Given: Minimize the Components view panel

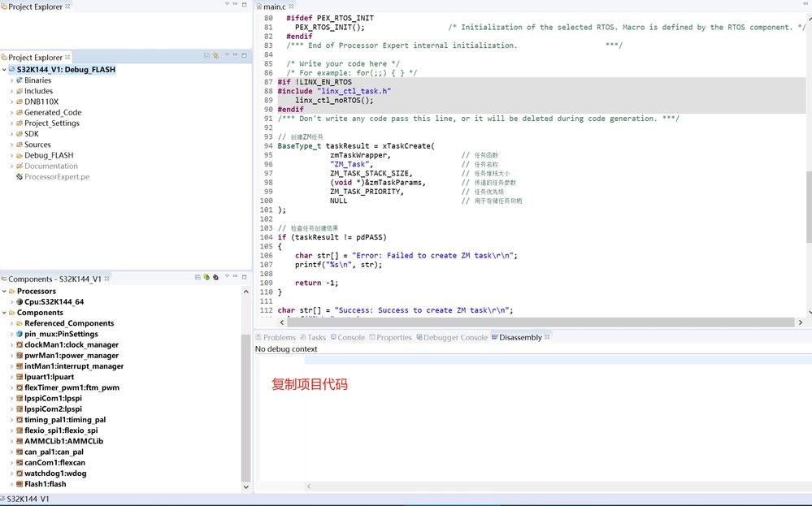Looking at the screenshot, I should click(235, 277).
